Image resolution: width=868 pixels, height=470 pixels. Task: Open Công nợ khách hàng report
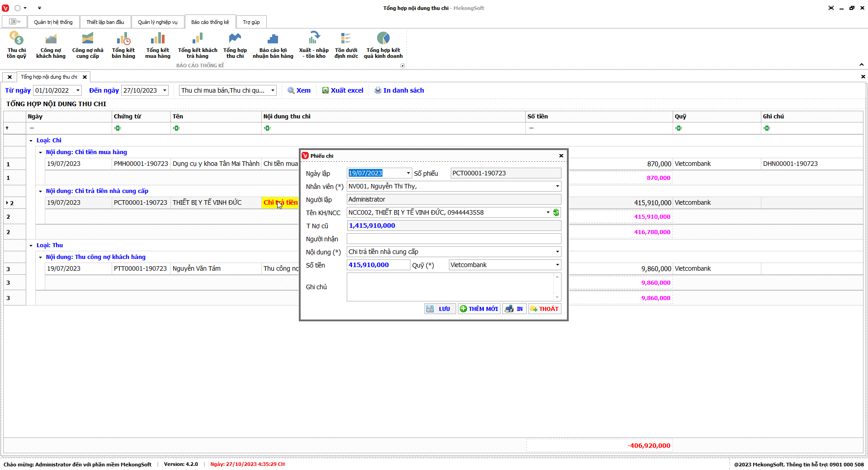coord(51,45)
